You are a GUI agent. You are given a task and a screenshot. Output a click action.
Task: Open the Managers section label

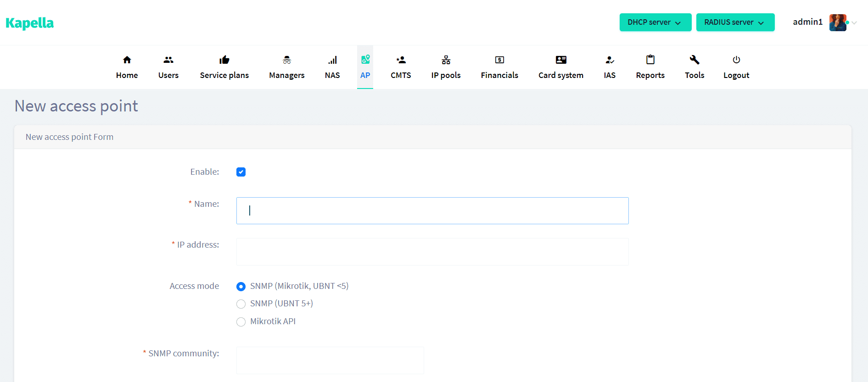point(286,75)
